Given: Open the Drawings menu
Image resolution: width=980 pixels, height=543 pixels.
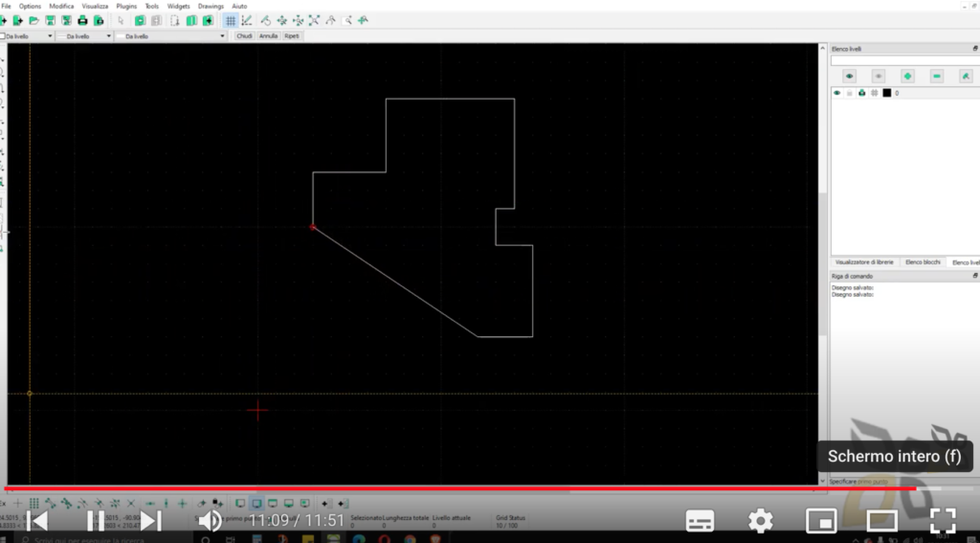Looking at the screenshot, I should click(211, 7).
